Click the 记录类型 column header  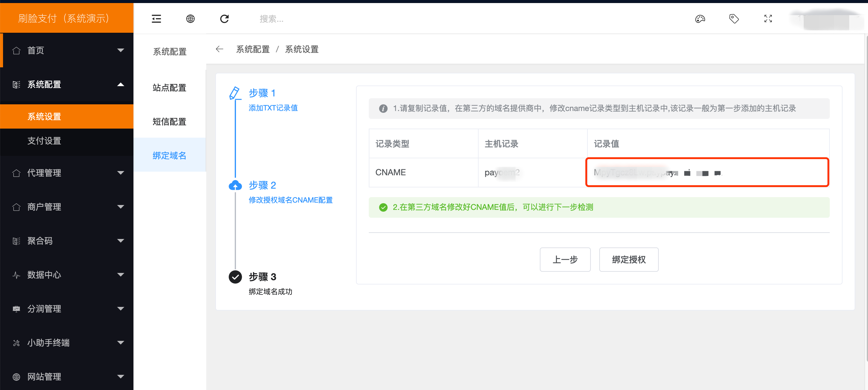[x=424, y=143]
